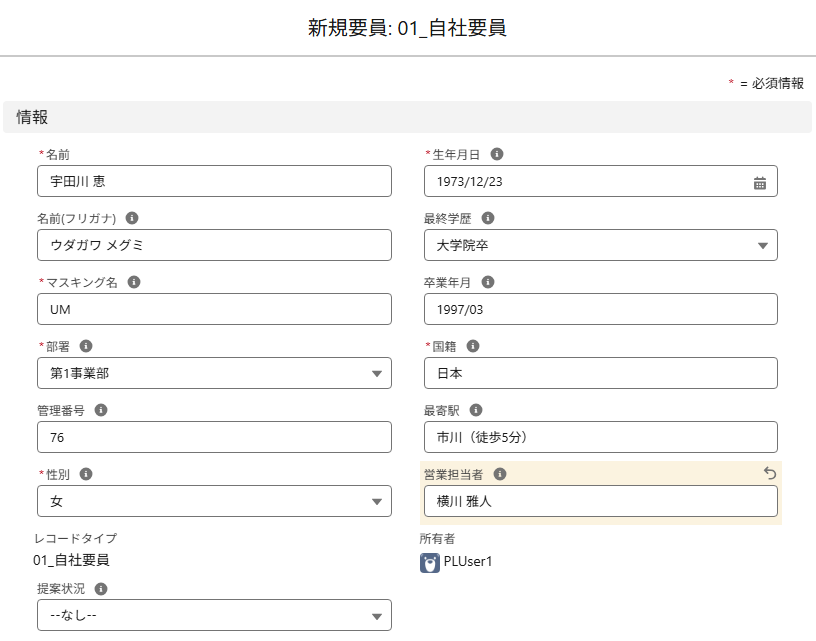This screenshot has height=641, width=816.
Task: Click info icon next to 管理番号
Action: coord(101,410)
